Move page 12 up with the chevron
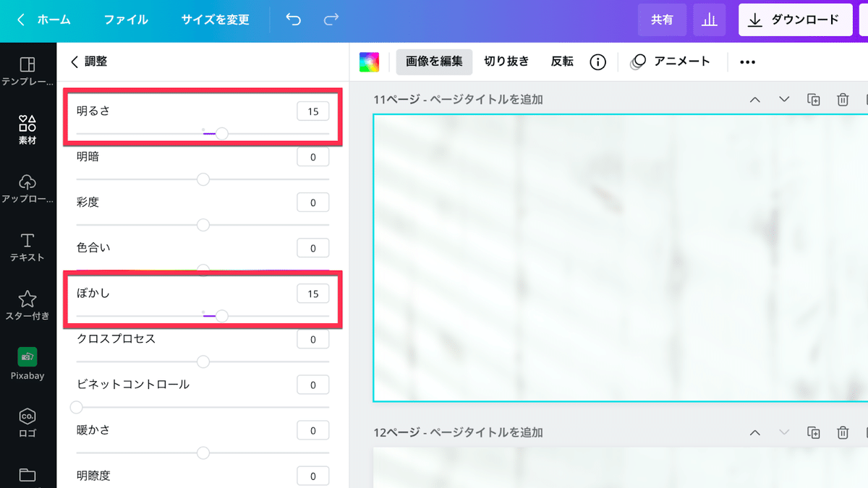Image resolution: width=868 pixels, height=488 pixels. click(x=755, y=432)
